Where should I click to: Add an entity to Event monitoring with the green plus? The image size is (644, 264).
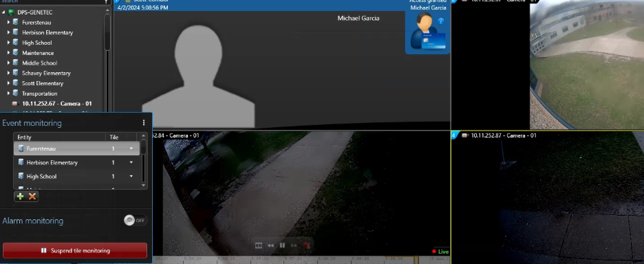20,196
